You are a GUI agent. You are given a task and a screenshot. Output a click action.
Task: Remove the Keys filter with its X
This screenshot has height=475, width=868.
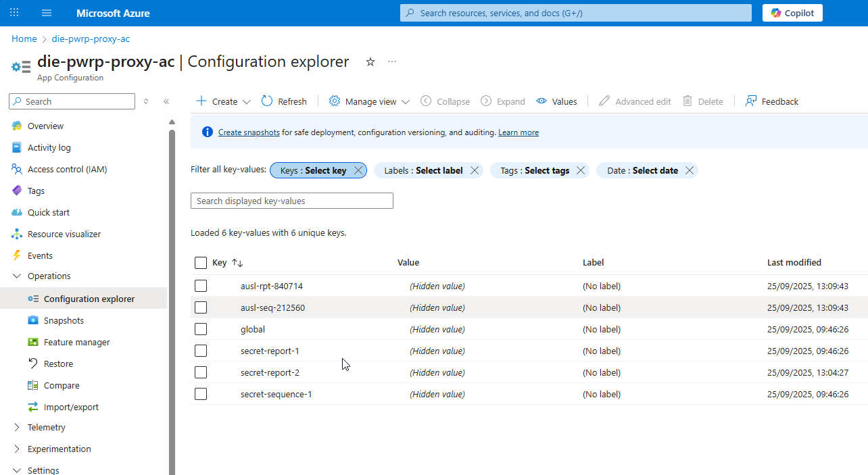[358, 170]
